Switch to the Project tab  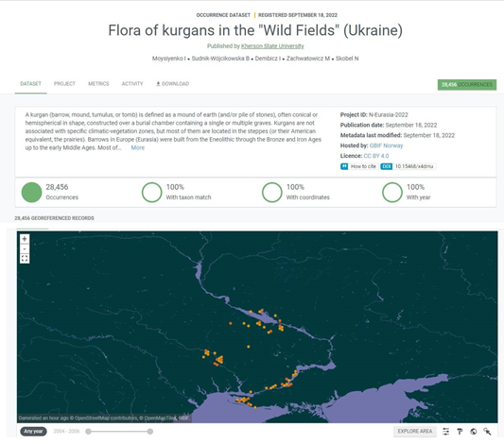pyautogui.click(x=64, y=84)
